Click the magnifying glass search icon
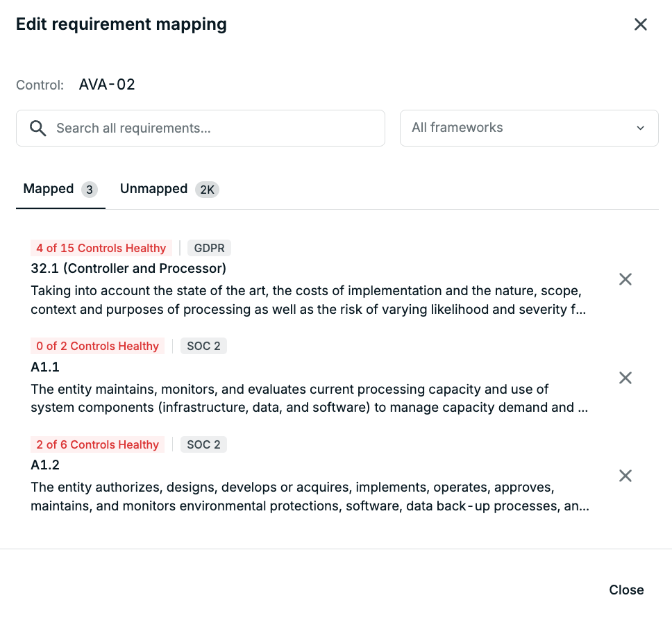The image size is (672, 625). click(37, 128)
